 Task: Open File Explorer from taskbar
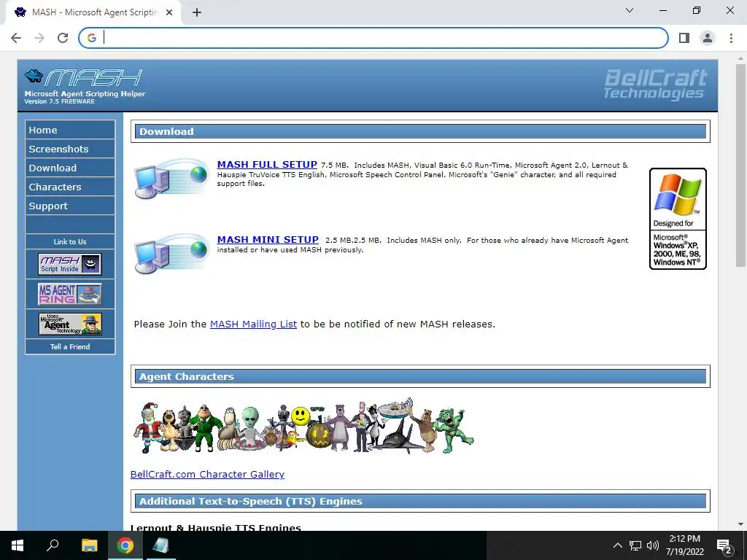[89, 545]
